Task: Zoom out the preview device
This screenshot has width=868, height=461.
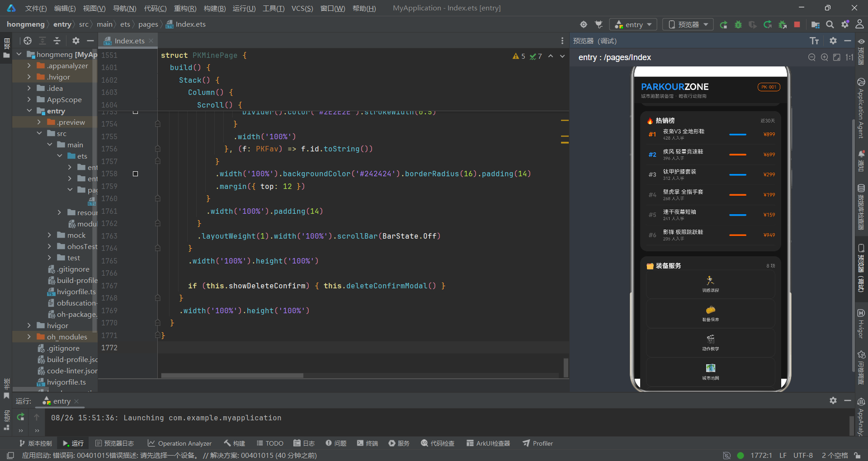Action: [x=812, y=57]
